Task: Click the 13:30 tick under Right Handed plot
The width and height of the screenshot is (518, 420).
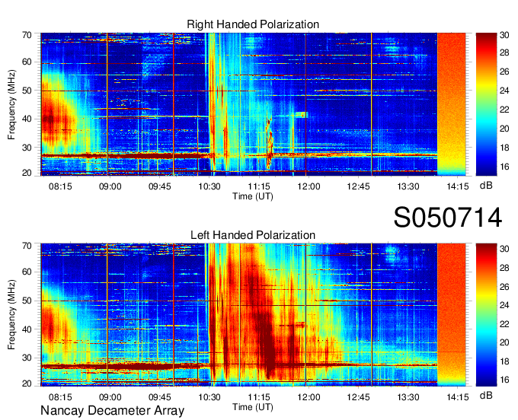Action: 408,186
